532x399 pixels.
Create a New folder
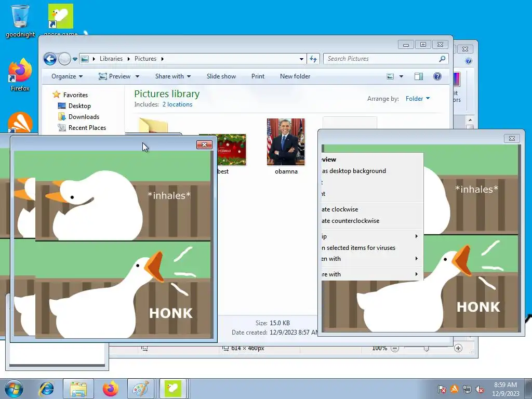(295, 76)
